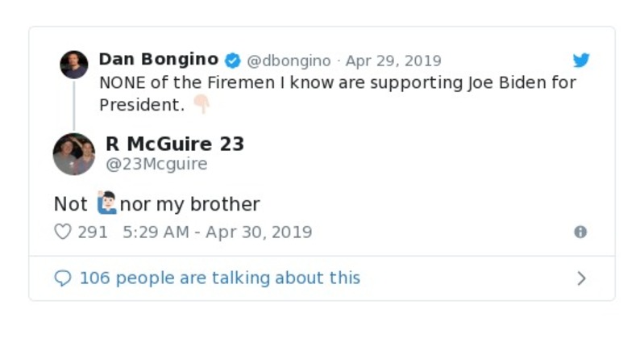Click the R McGuire 23 display name
644x339 pixels.
(x=175, y=144)
